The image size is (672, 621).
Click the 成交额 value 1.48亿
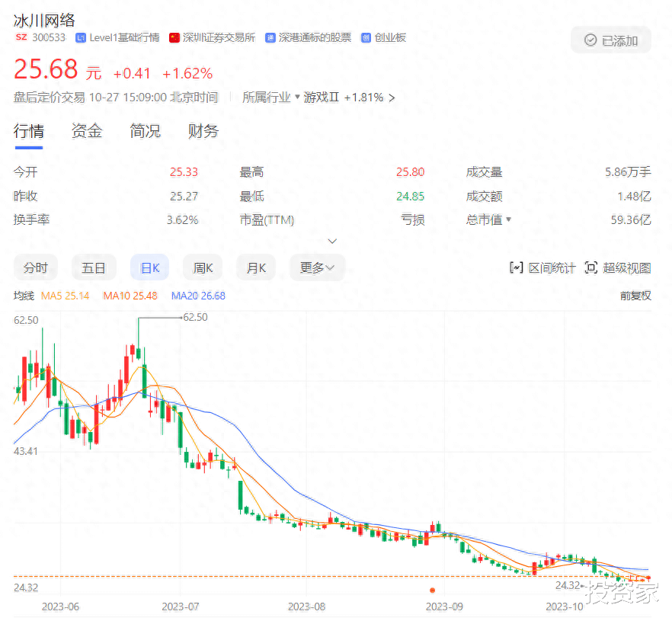[x=634, y=197]
